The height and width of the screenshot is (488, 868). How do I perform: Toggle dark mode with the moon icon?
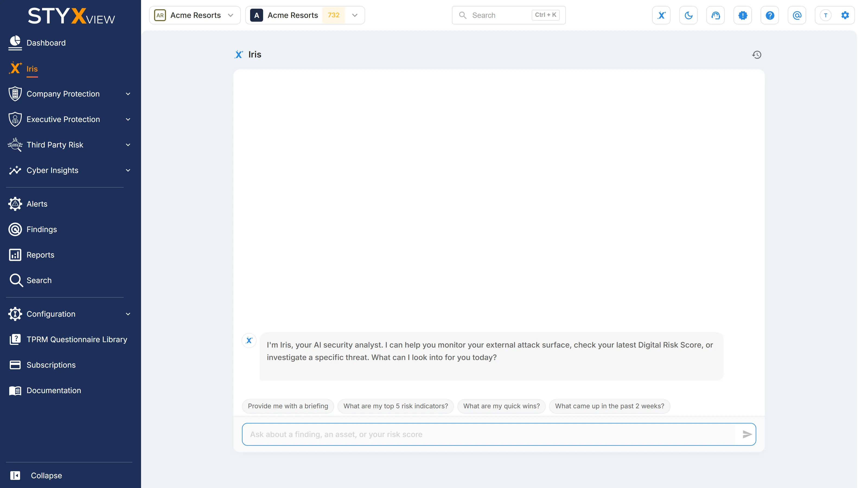click(688, 15)
